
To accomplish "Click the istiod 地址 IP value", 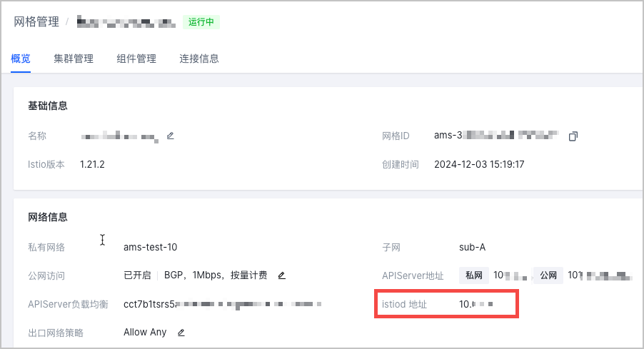I will pyautogui.click(x=477, y=305).
